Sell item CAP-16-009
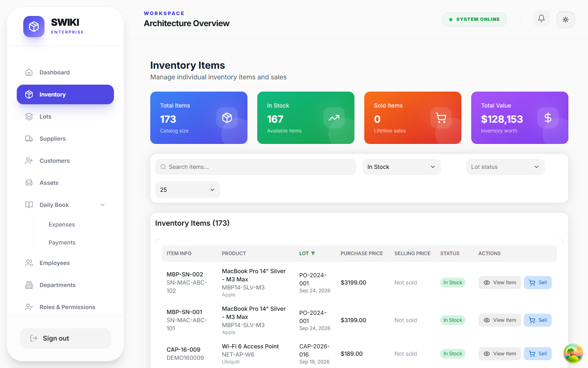 [x=538, y=354]
